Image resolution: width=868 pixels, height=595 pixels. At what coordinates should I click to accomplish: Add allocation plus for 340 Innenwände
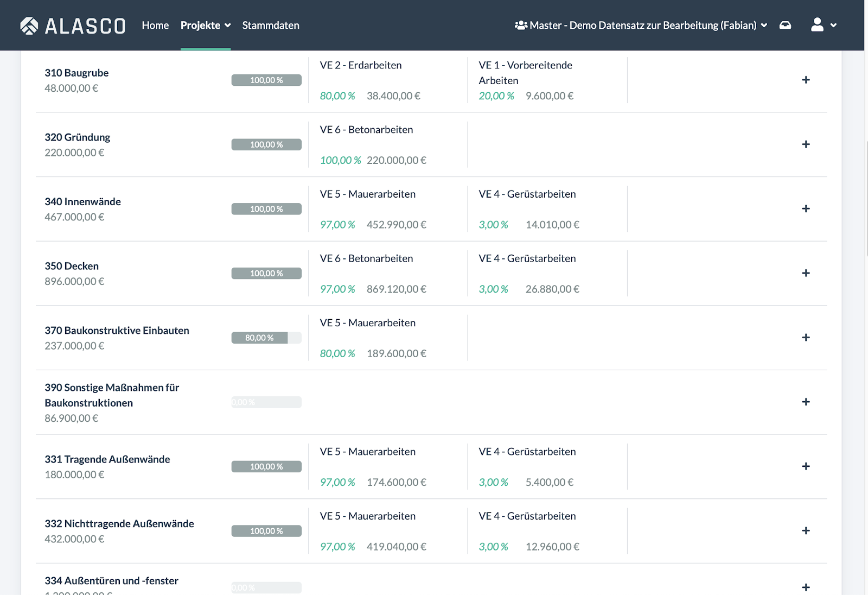click(806, 209)
